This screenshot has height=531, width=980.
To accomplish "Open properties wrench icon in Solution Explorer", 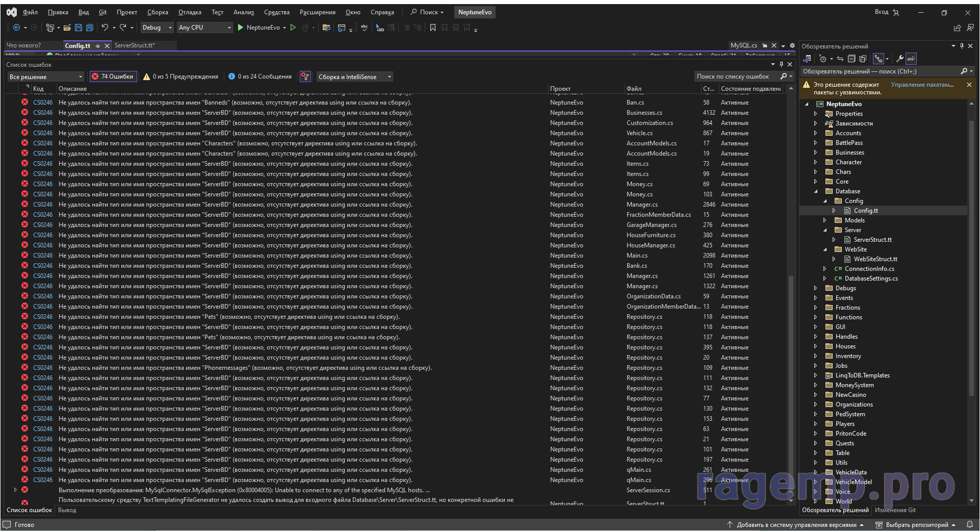I will click(x=899, y=59).
